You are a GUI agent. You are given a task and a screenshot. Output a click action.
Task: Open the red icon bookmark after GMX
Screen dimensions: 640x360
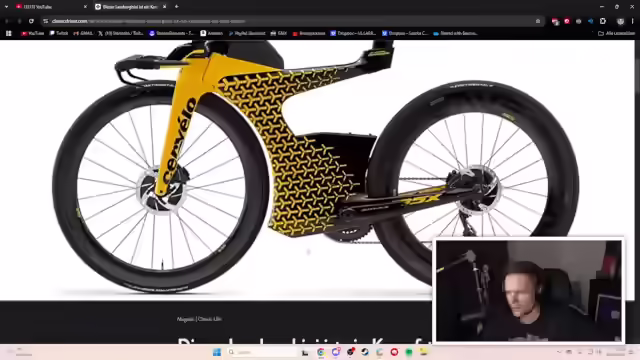tap(309, 33)
